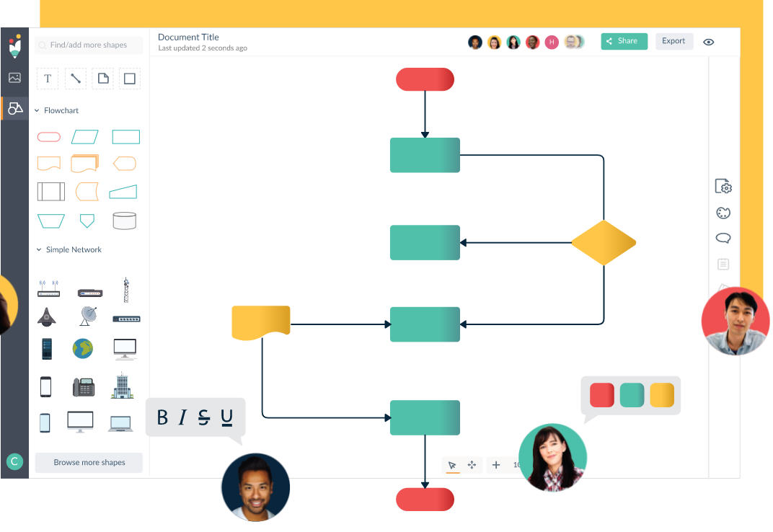Toggle underline text formatting
Viewport: 773px width, 532px height.
pyautogui.click(x=226, y=417)
